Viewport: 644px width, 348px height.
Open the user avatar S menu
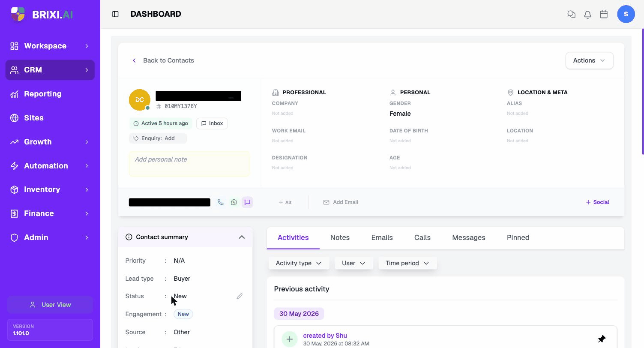pyautogui.click(x=626, y=14)
